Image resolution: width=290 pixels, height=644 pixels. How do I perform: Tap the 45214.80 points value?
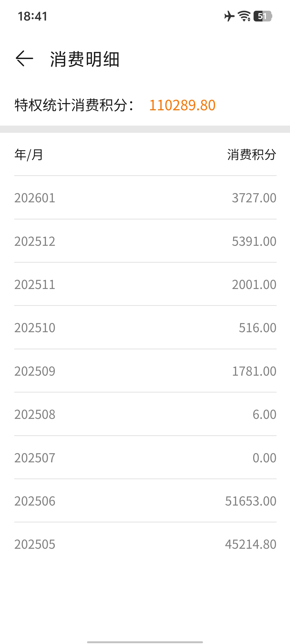(x=251, y=544)
